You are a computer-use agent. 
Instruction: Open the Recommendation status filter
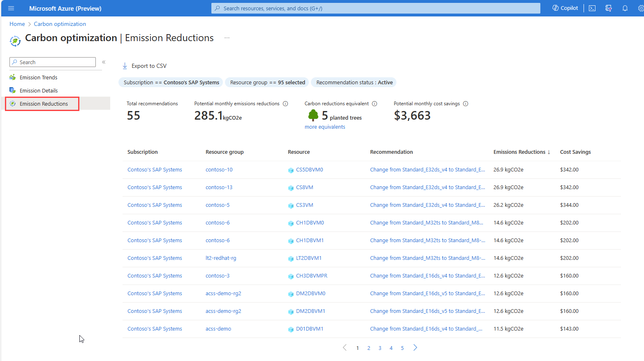pos(354,83)
